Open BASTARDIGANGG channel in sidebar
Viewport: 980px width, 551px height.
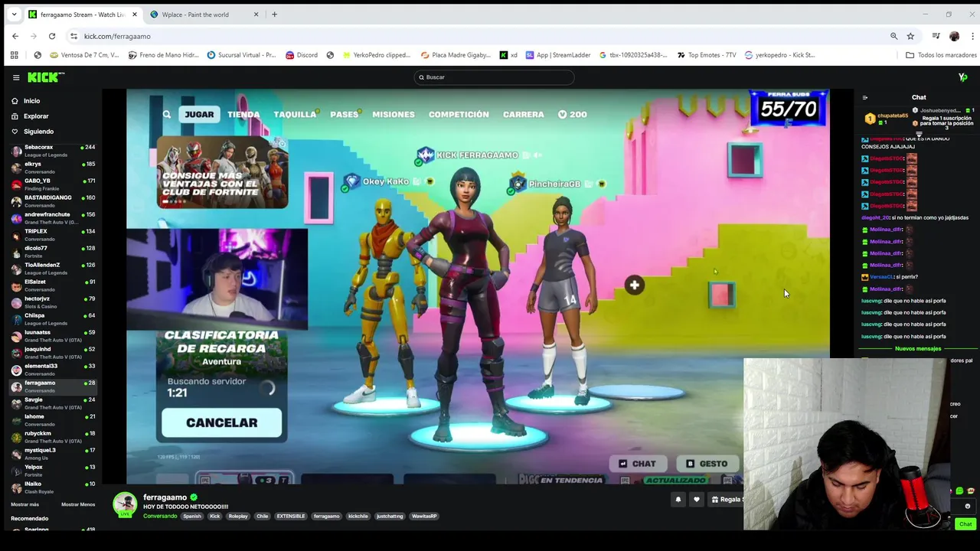tap(52, 201)
